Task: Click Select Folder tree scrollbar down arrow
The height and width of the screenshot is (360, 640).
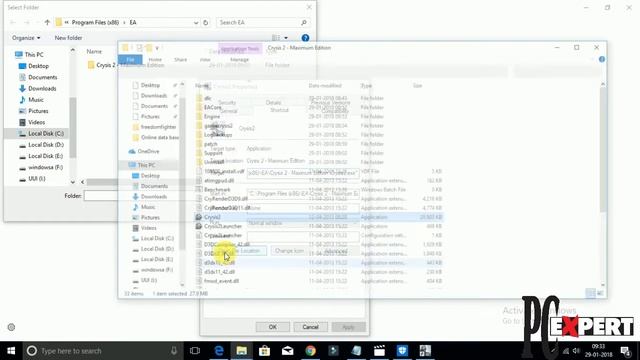Action: pos(73,182)
